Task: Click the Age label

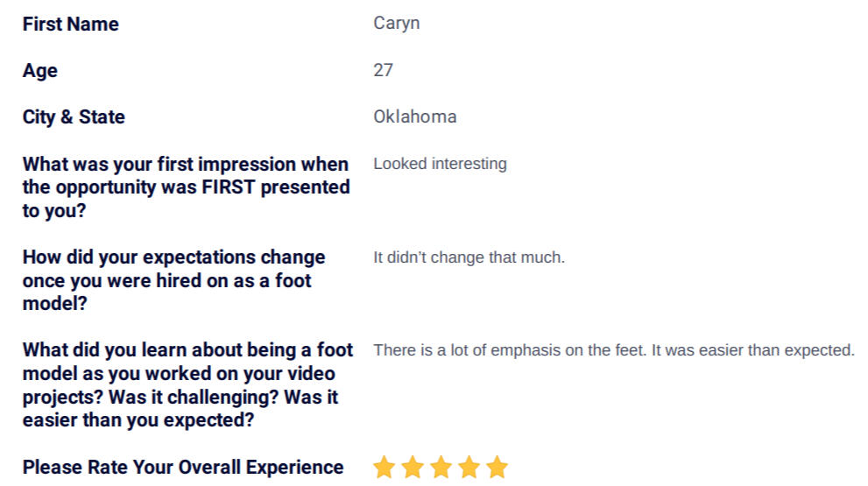Action: point(40,72)
